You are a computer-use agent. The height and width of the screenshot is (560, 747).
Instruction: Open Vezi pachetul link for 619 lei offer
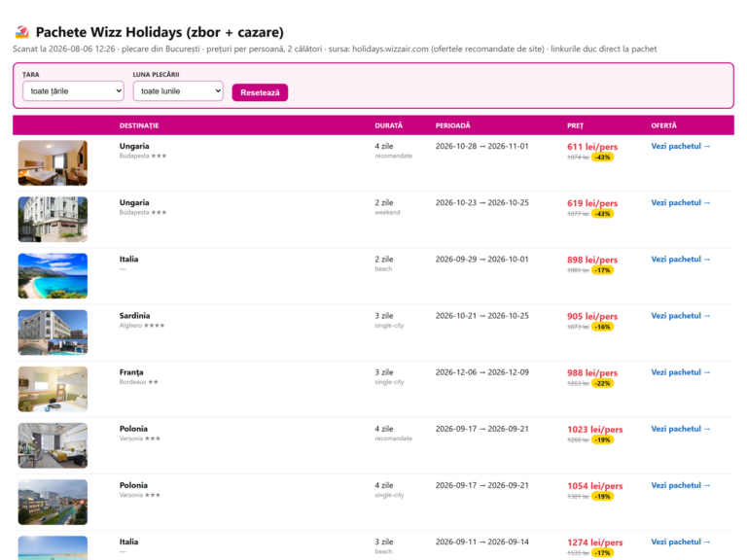click(x=681, y=203)
